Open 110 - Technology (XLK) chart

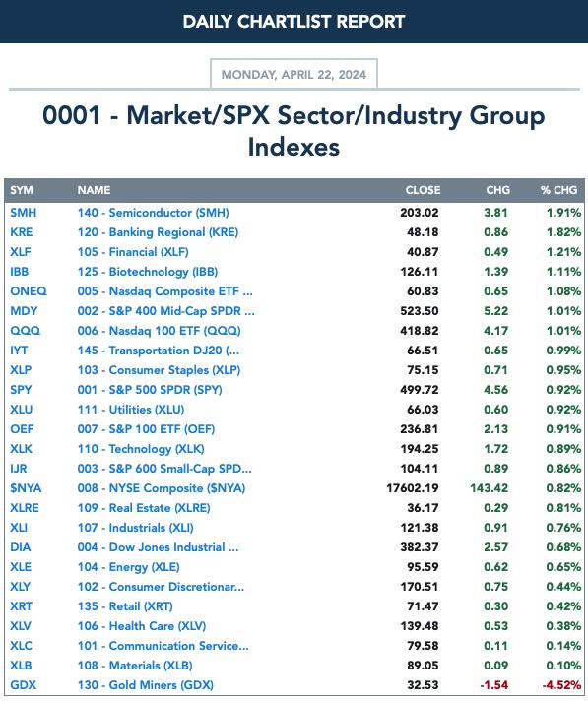tap(141, 448)
